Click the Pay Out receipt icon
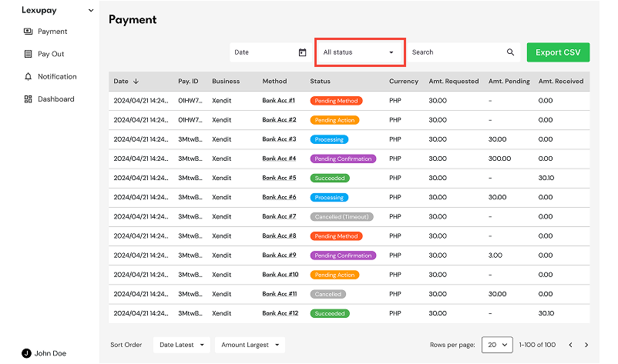 (x=28, y=54)
